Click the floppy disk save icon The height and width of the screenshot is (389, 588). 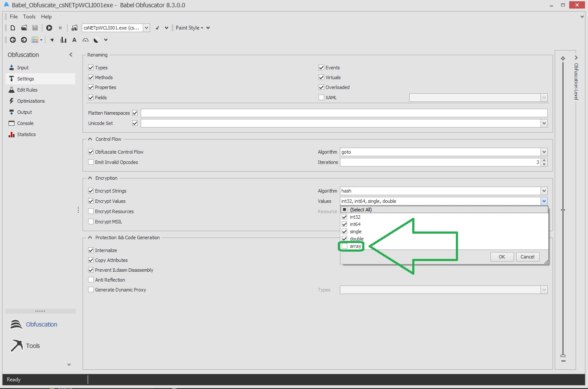[35, 28]
